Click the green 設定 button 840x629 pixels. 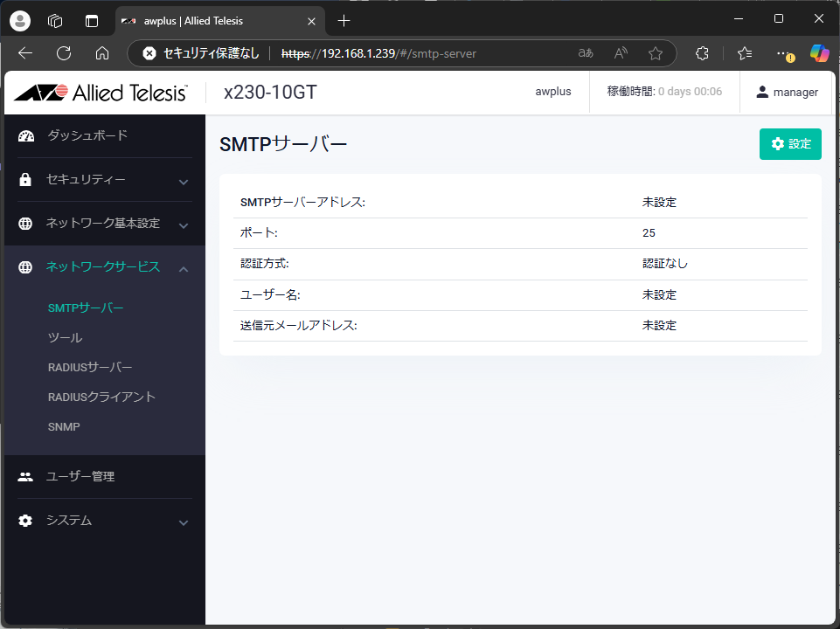coord(790,144)
